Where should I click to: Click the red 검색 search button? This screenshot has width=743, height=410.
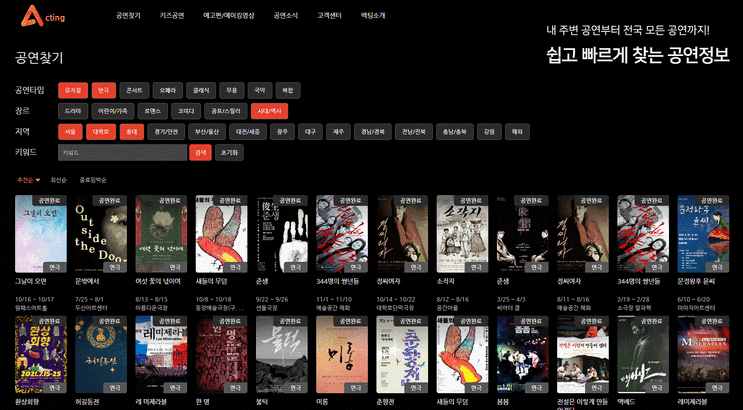click(200, 153)
